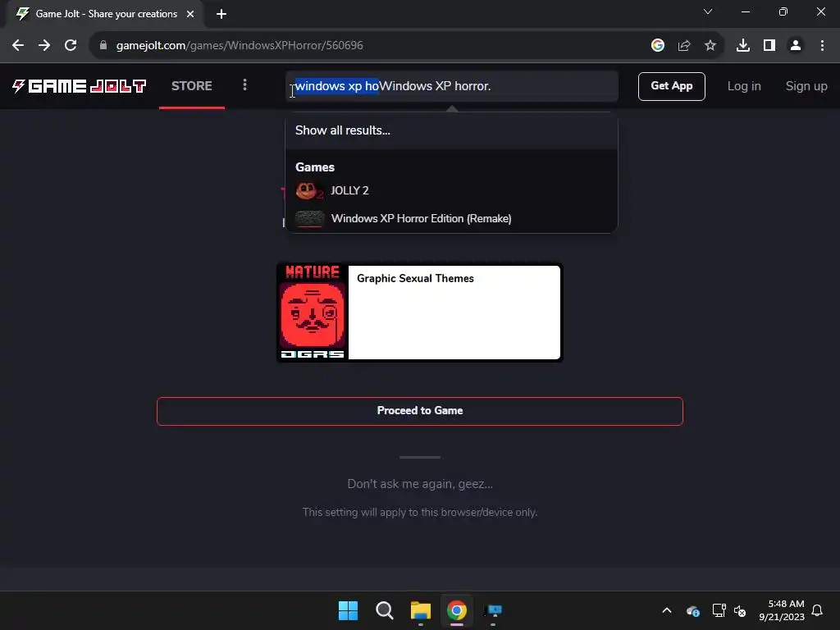Open Windows taskbar search
This screenshot has width=840, height=630.
point(384,610)
